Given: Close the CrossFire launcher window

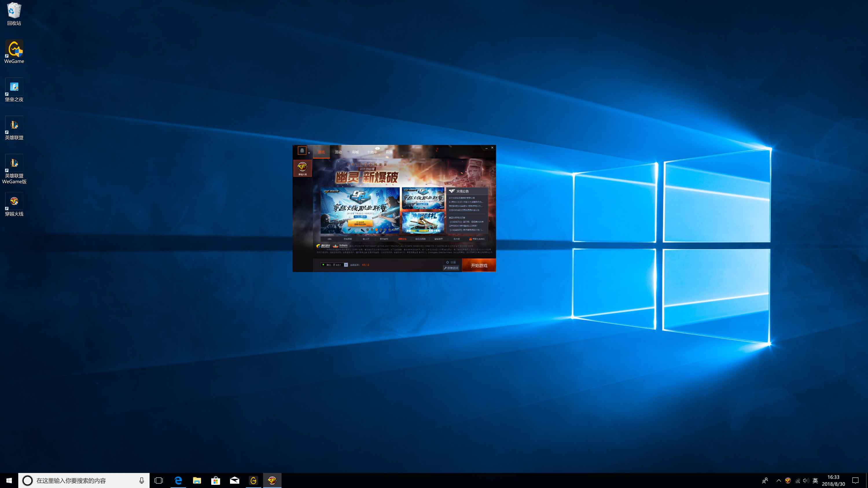Looking at the screenshot, I should click(492, 148).
